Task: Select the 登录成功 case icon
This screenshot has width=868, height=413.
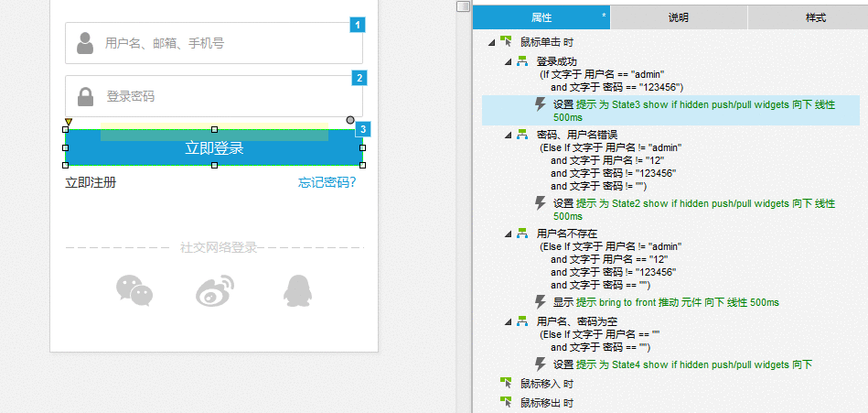Action: (x=522, y=61)
